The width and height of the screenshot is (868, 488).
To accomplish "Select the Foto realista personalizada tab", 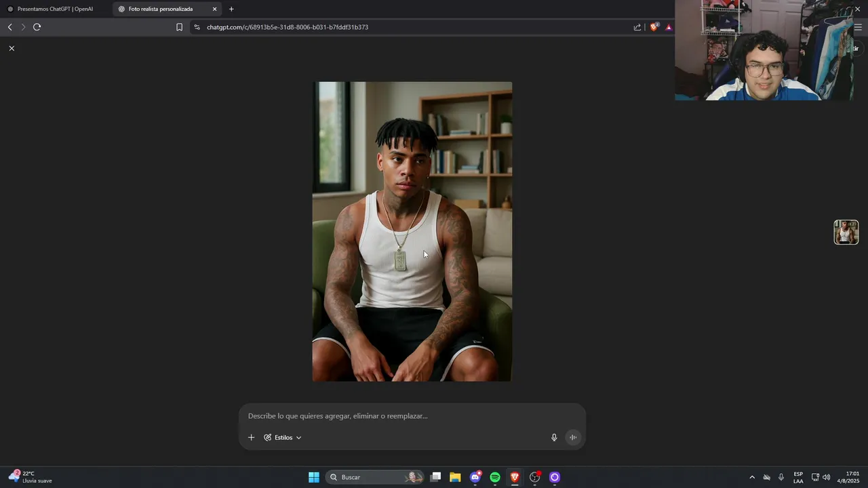I will click(x=161, y=9).
